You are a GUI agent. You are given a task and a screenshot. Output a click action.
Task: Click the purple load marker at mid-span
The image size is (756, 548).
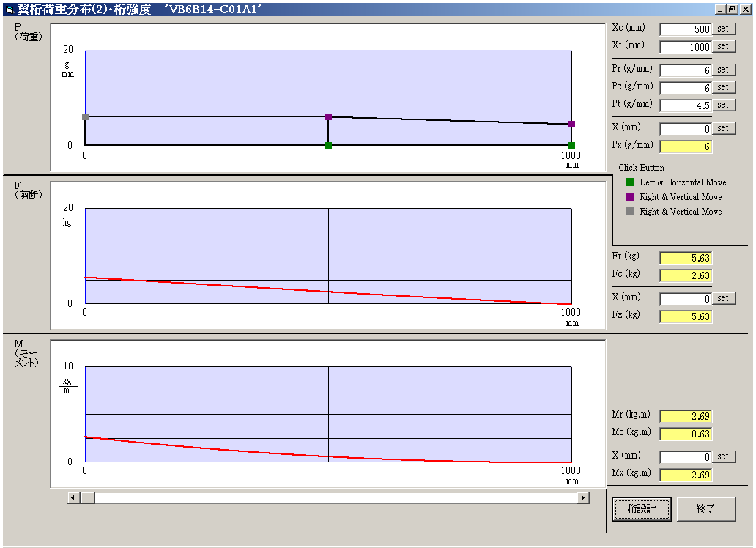point(328,117)
